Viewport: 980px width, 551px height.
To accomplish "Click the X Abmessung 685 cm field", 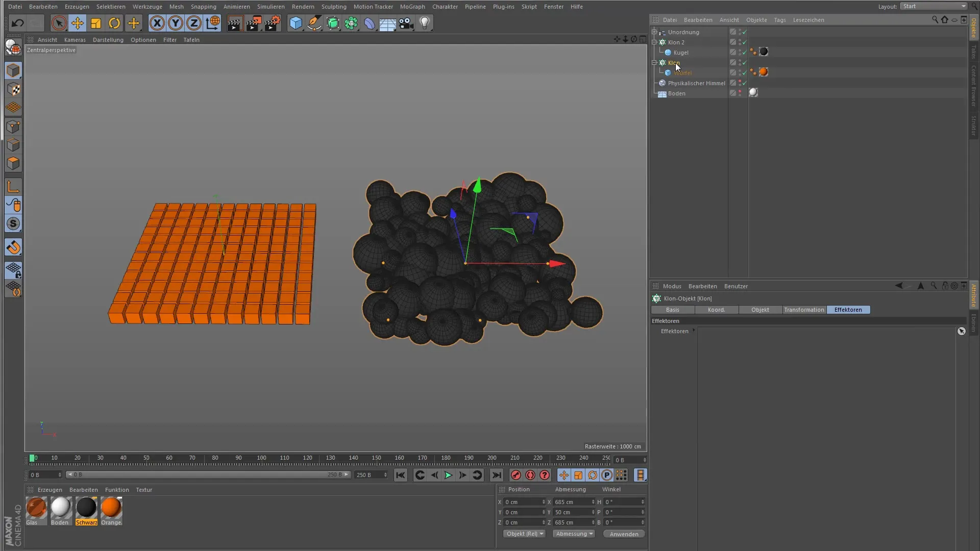I will [x=572, y=502].
